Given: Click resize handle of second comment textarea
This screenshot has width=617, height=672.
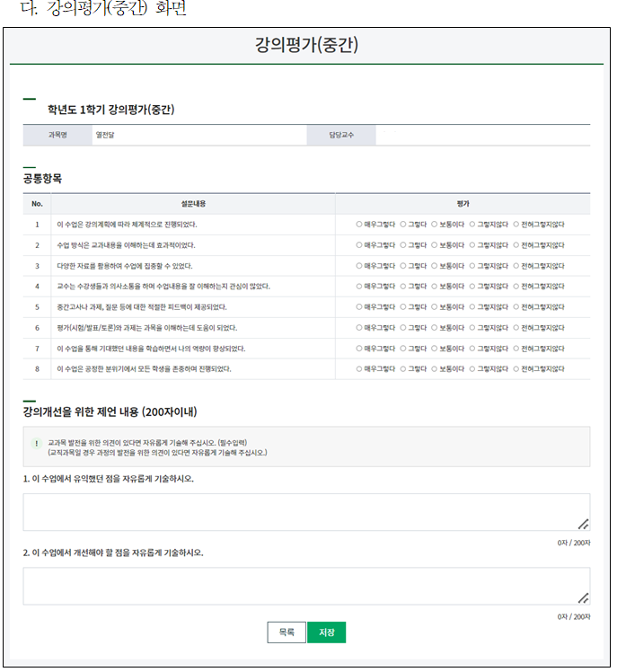Looking at the screenshot, I should pos(582,597).
